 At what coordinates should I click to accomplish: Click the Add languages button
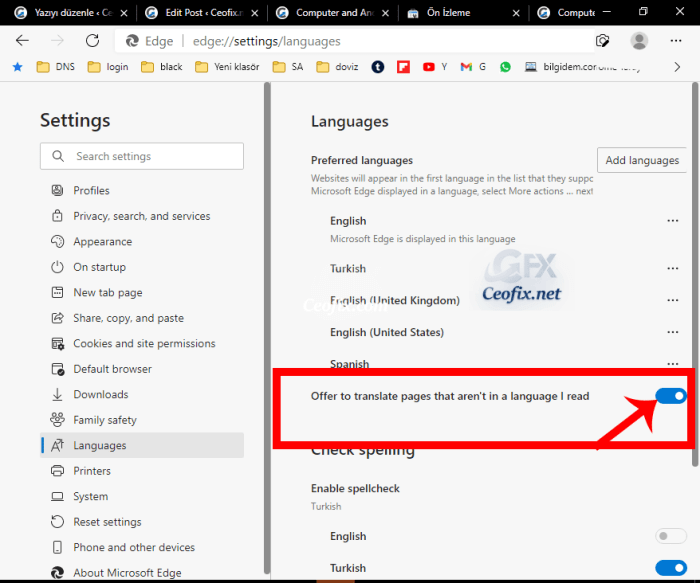pyautogui.click(x=642, y=160)
